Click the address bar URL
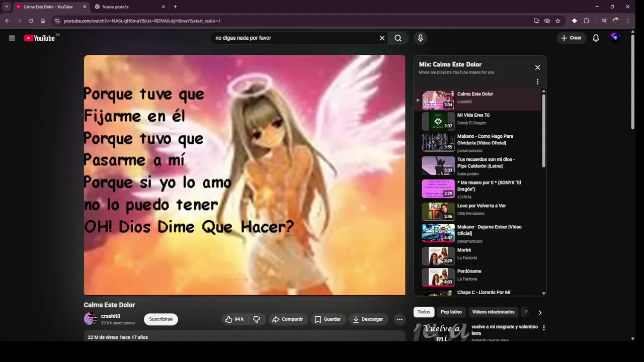644x362 pixels. click(x=142, y=21)
